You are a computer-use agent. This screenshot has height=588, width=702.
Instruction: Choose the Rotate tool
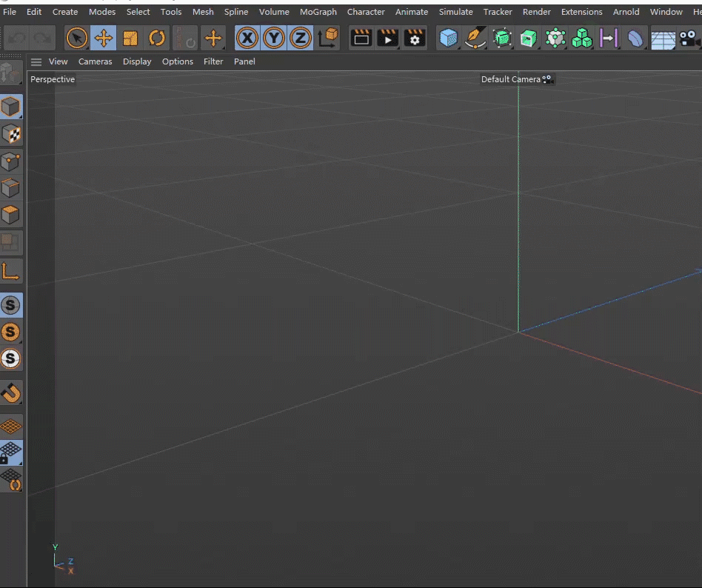157,38
